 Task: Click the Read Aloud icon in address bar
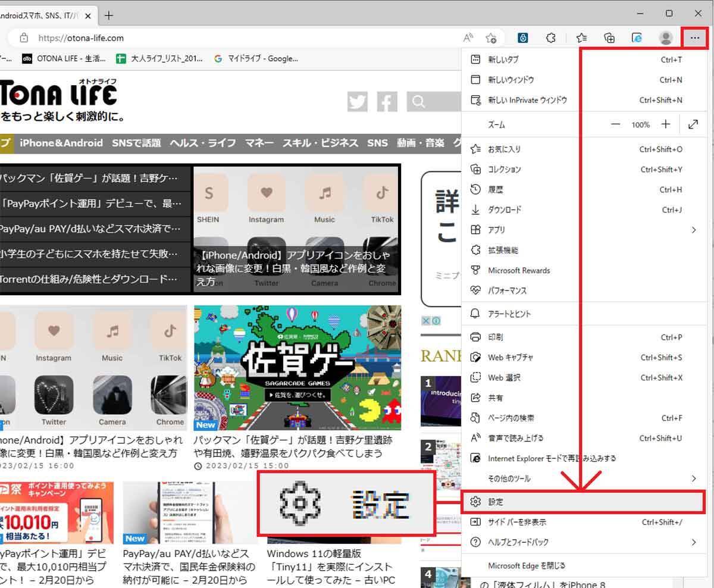[x=468, y=38]
